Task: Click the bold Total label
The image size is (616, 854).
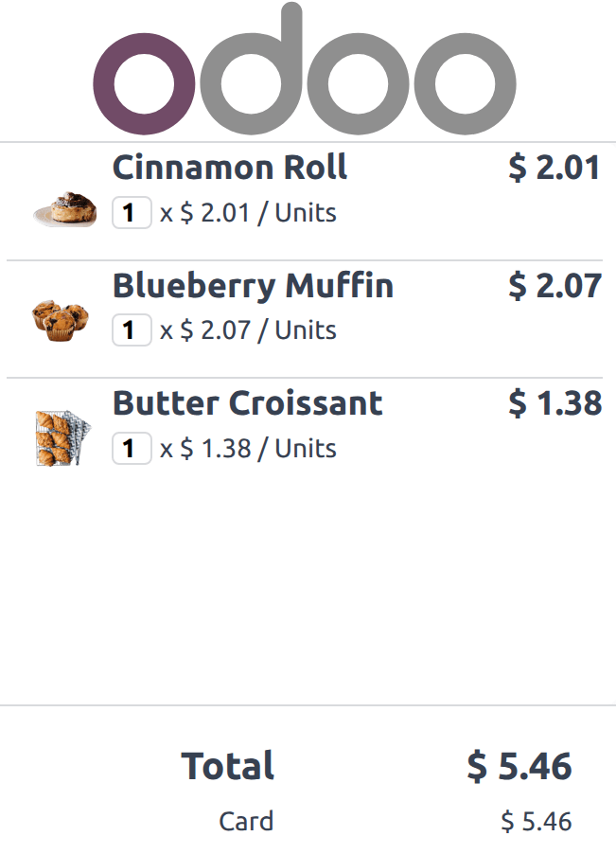Action: 228,766
